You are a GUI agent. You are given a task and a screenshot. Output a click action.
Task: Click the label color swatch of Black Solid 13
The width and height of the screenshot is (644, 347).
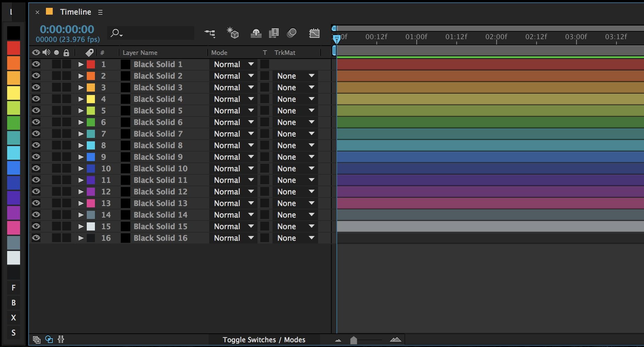coord(91,203)
